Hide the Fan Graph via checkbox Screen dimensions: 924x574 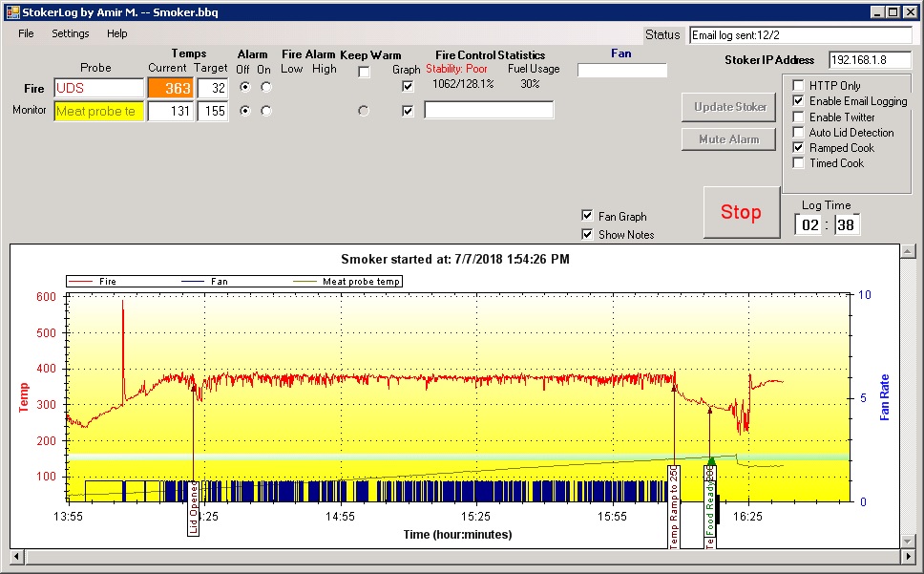(587, 216)
